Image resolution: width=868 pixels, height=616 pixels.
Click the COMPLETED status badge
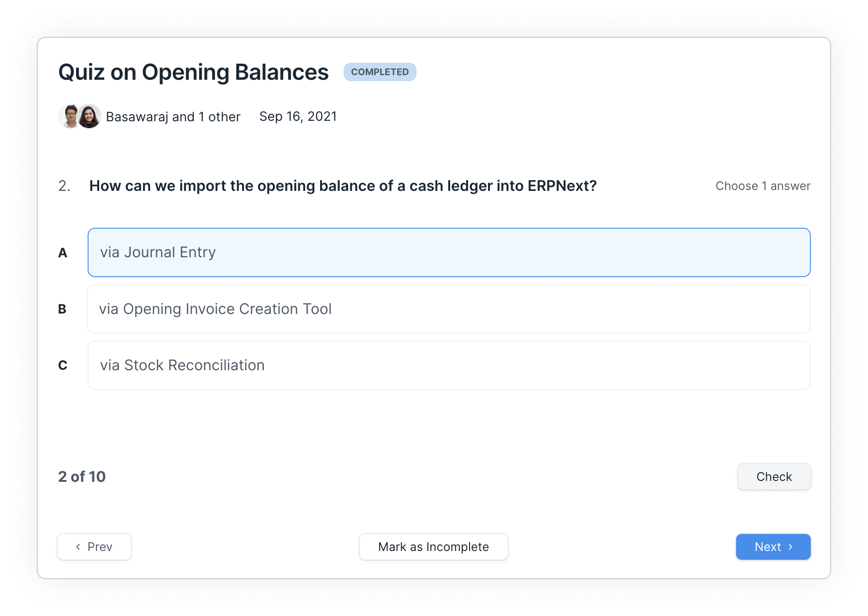click(380, 72)
